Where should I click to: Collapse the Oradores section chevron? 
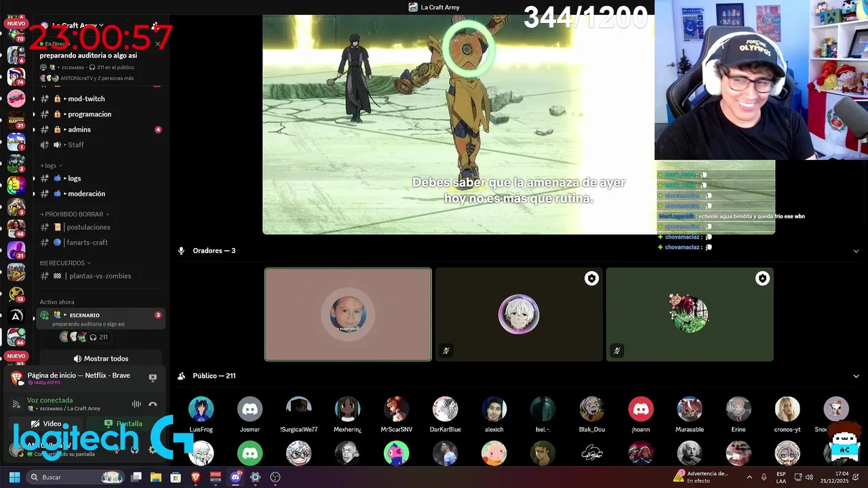pyautogui.click(x=856, y=251)
